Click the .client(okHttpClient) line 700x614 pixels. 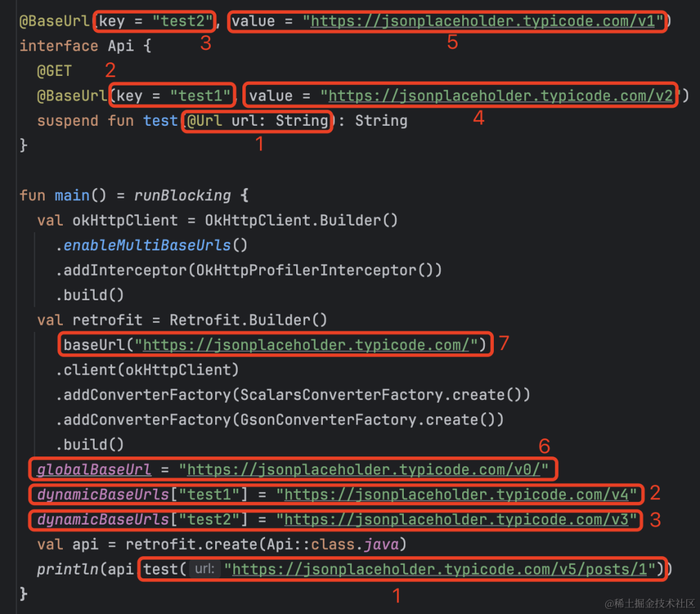(147, 370)
